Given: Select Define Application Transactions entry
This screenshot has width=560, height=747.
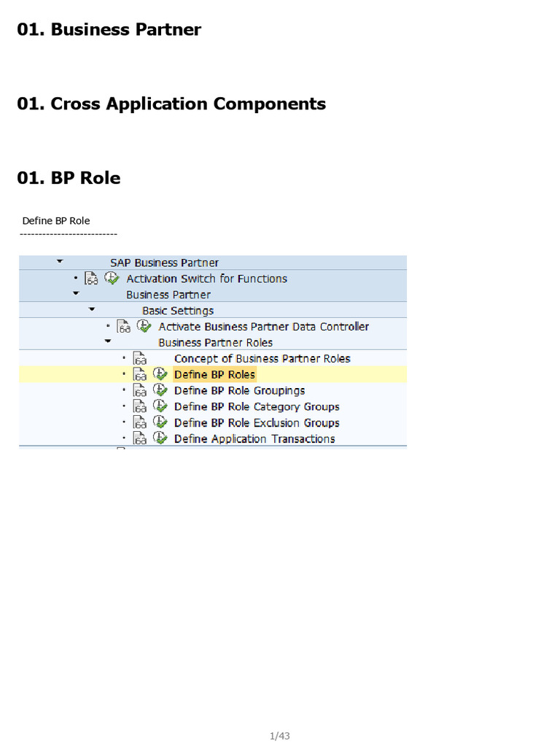Looking at the screenshot, I should coord(254,438).
